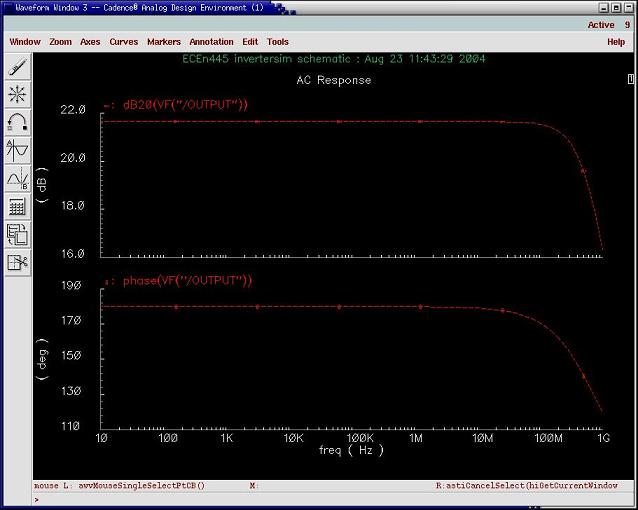Expand the Curves menu
The width and height of the screenshot is (638, 510).
(124, 42)
